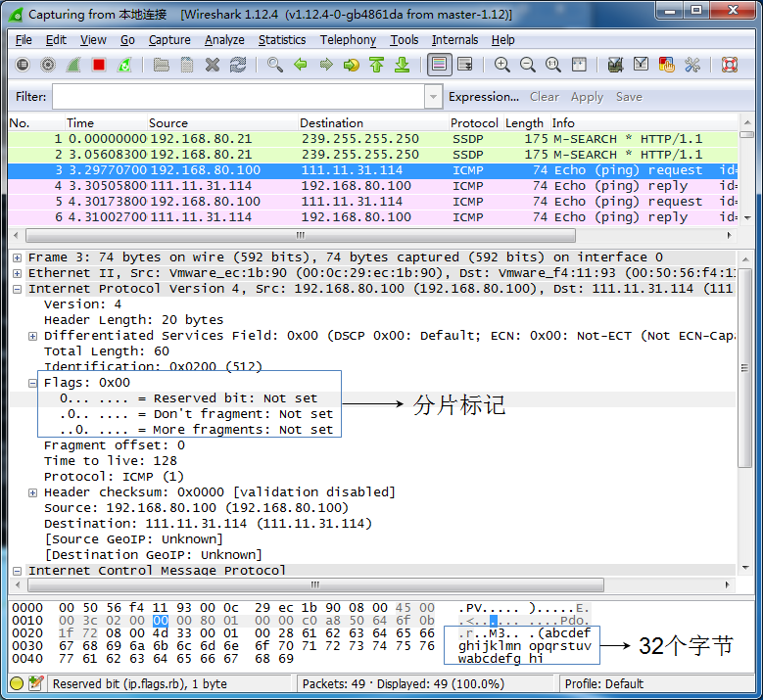The image size is (763, 700).
Task: Edit display filter toolbar icon
Action: (641, 65)
